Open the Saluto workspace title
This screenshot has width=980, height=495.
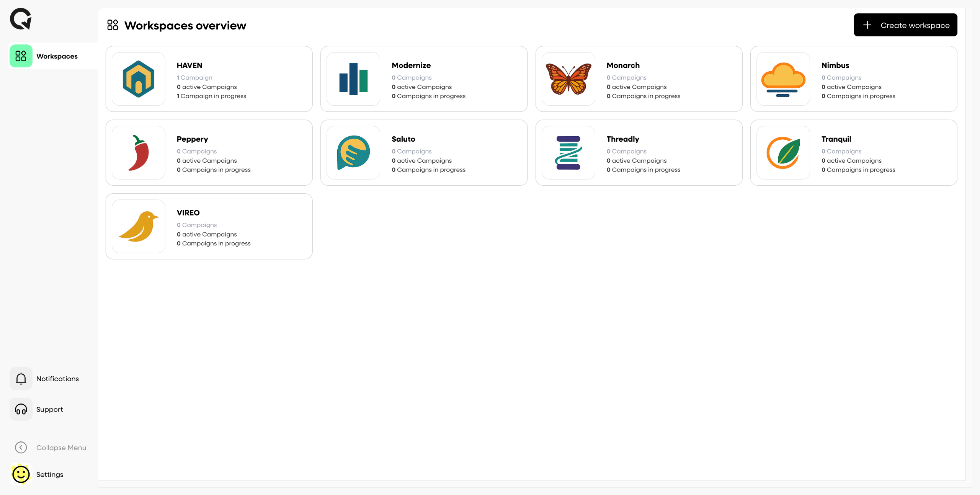click(x=403, y=139)
